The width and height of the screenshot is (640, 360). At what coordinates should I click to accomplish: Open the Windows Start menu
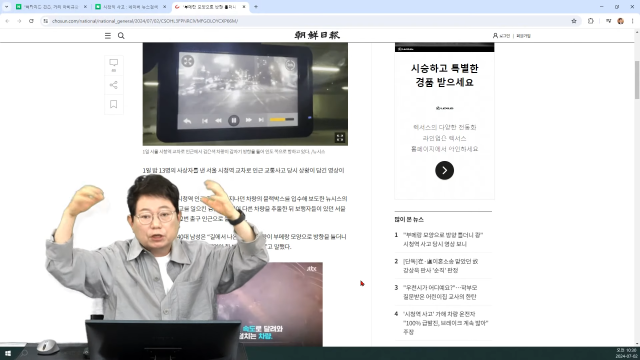(x=7, y=353)
